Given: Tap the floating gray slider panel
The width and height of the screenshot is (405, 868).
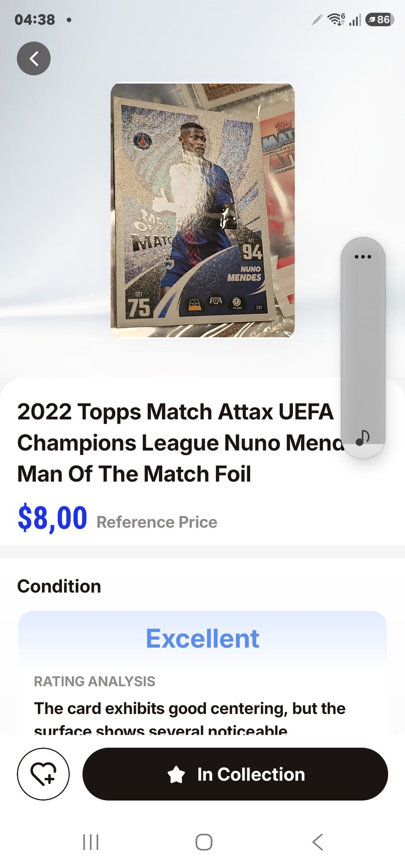Looking at the screenshot, I should pos(363,348).
